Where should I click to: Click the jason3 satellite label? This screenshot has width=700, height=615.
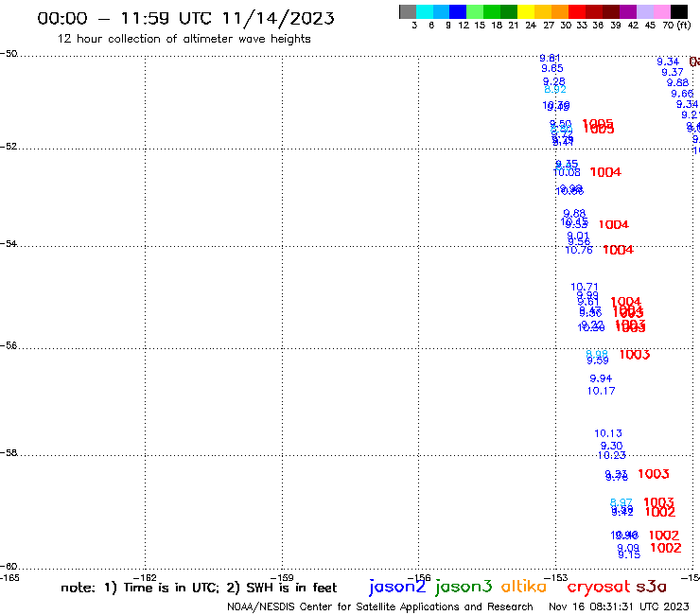point(464,588)
